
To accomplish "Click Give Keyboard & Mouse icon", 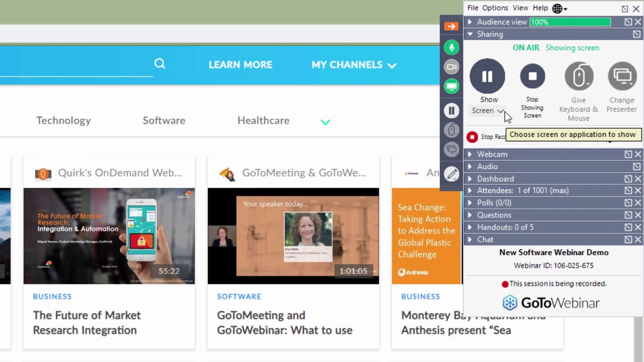I will tap(579, 76).
